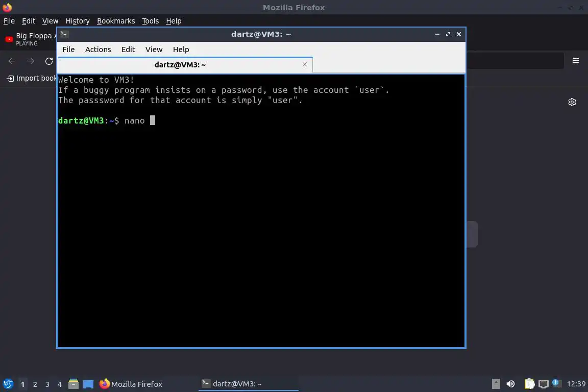Maximize the terminal window
The height and width of the screenshot is (392, 588).
[448, 34]
